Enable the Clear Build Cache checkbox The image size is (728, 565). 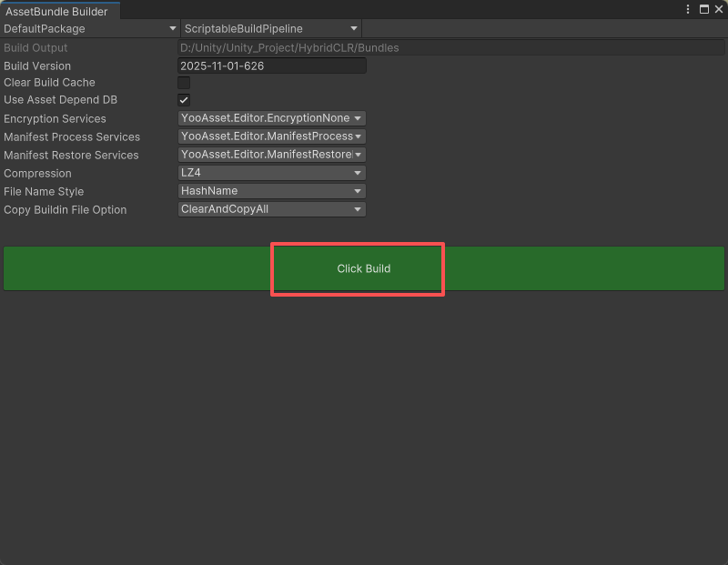tap(184, 83)
